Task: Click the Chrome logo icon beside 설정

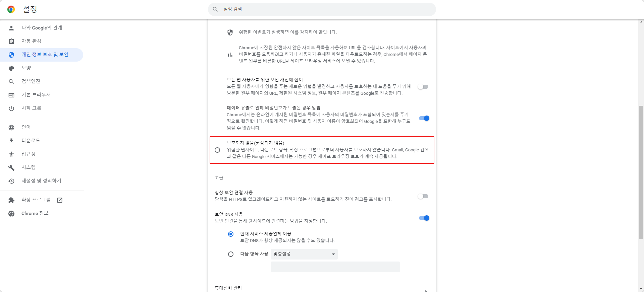Action: [11, 9]
